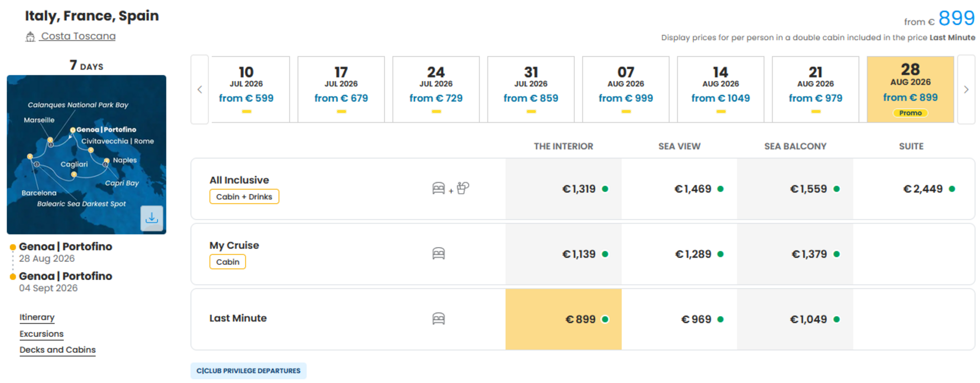Click the from € 899 header price
The height and width of the screenshot is (383, 980).
939,19
